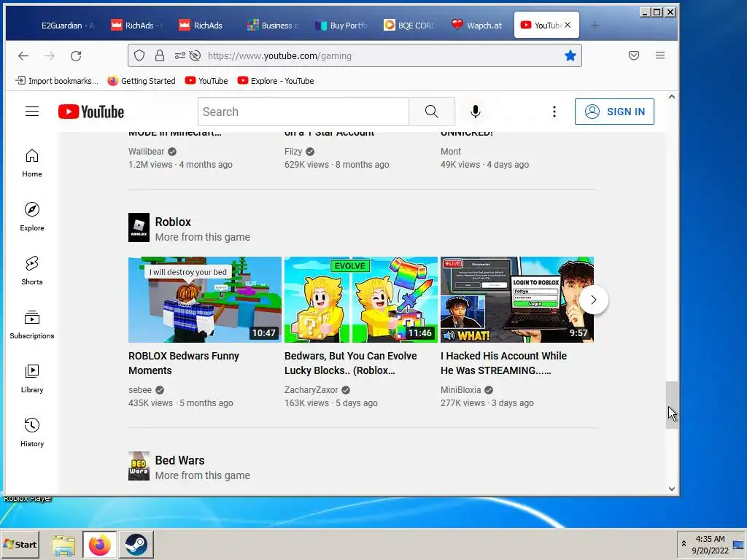Activate voice search microphone
Screen dimensions: 747x560
coord(475,112)
